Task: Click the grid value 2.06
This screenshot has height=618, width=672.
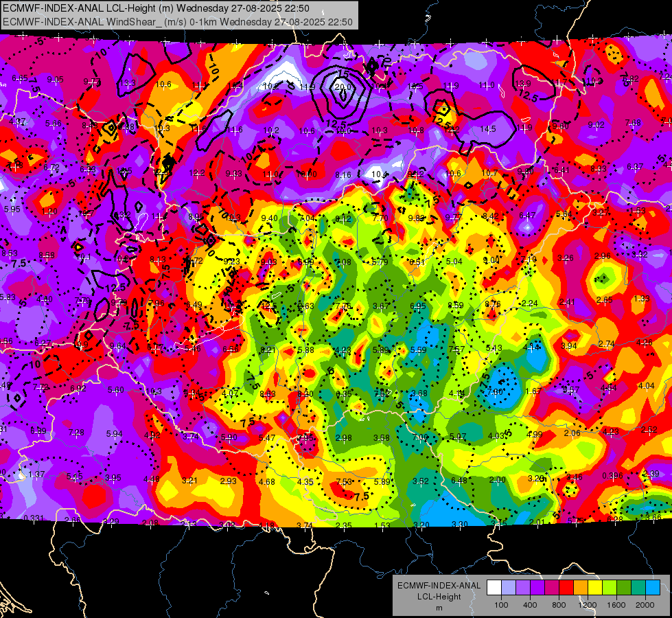Action: pos(572,433)
